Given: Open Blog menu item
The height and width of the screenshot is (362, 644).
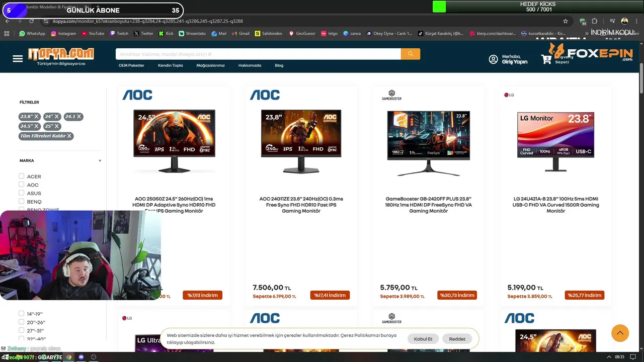Looking at the screenshot, I should (x=279, y=65).
